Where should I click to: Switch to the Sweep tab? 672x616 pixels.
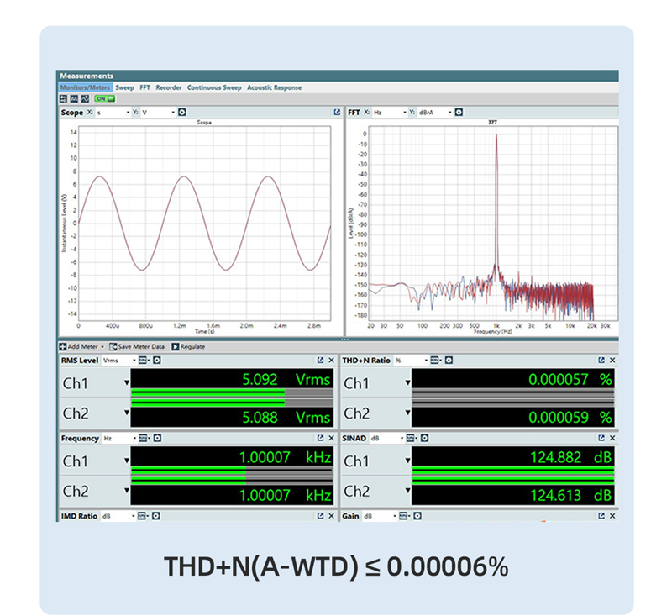[124, 87]
